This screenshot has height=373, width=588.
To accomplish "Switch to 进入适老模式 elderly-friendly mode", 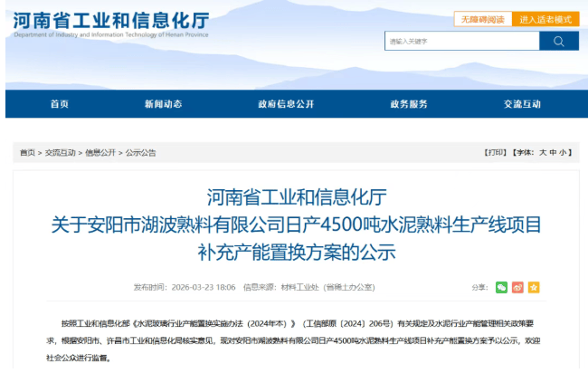I will coord(545,19).
